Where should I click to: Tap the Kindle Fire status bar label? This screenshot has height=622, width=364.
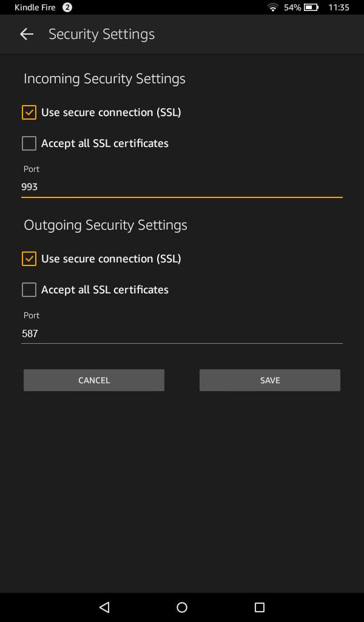pos(35,7)
